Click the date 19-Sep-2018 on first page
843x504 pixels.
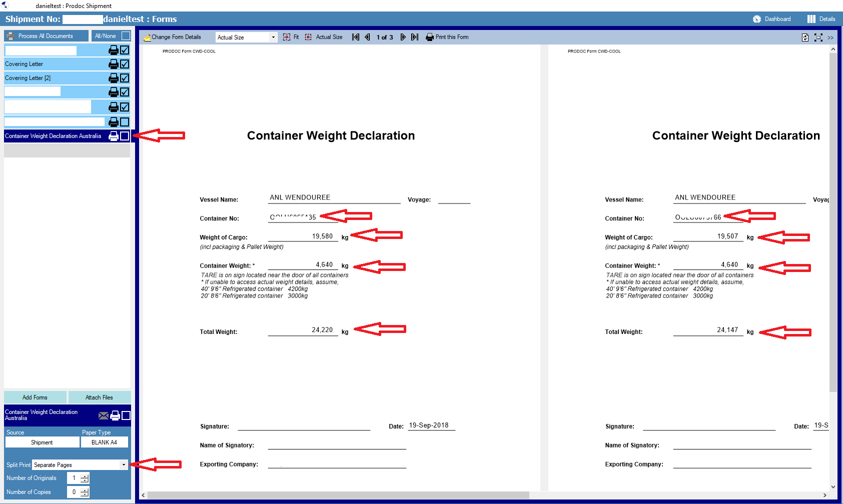(x=429, y=425)
